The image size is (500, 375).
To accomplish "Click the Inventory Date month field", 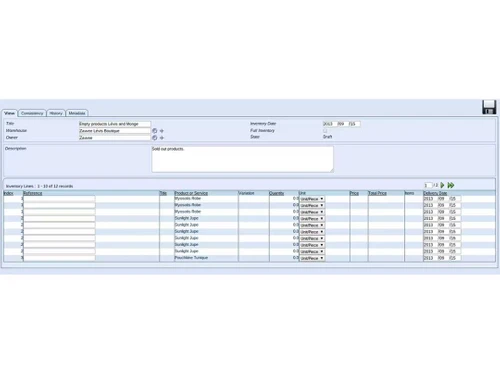I will coord(342,124).
